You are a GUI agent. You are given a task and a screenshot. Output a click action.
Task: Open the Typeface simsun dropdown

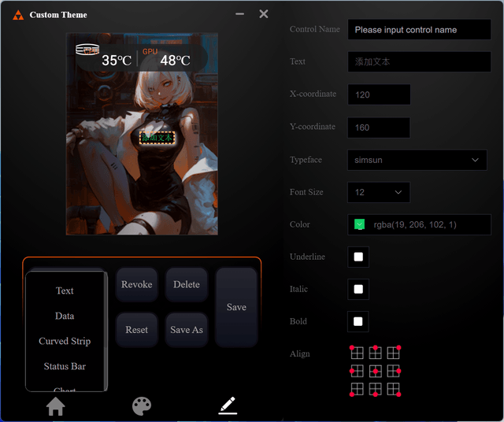pyautogui.click(x=417, y=160)
